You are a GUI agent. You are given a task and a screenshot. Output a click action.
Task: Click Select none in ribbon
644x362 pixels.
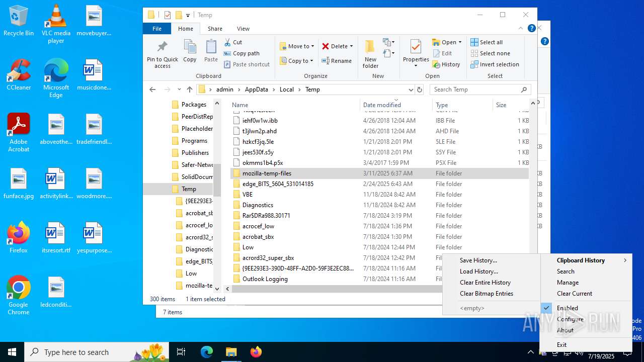(490, 53)
